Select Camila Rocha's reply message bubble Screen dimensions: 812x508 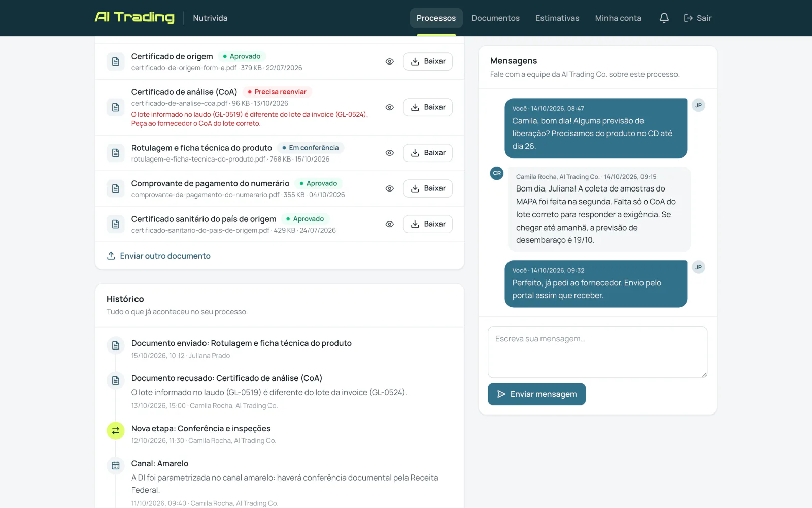point(599,209)
